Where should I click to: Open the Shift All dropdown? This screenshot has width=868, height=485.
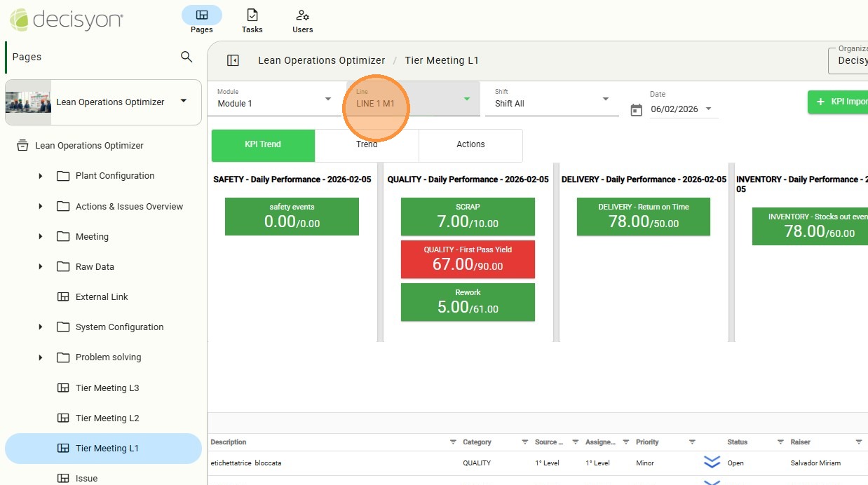pos(551,100)
